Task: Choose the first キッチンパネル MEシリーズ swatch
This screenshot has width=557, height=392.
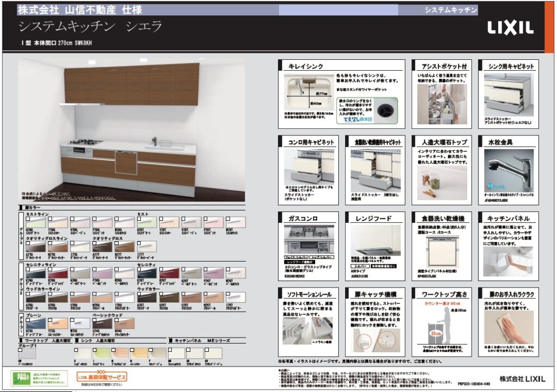Action: click(177, 353)
